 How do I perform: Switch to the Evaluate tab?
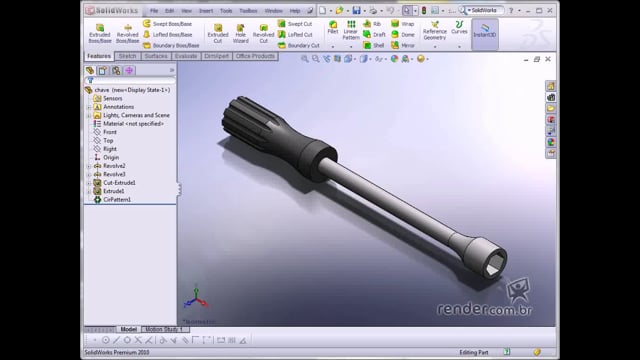click(186, 56)
